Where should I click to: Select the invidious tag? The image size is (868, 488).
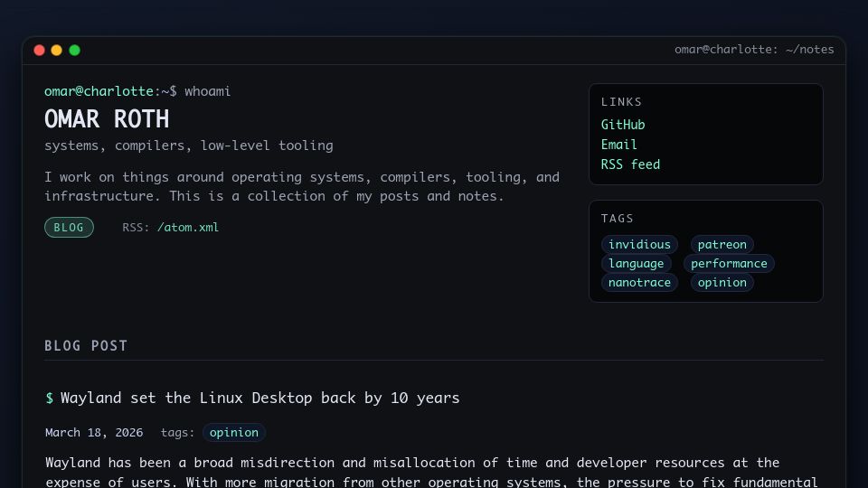[639, 245]
